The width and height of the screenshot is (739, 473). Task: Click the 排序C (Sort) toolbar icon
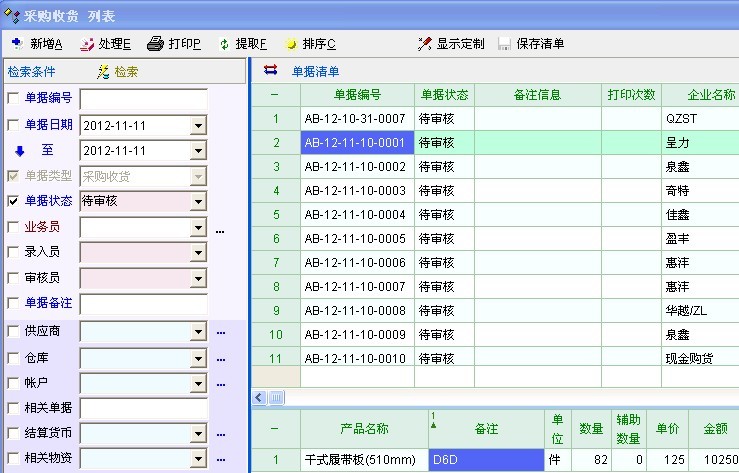tap(291, 44)
